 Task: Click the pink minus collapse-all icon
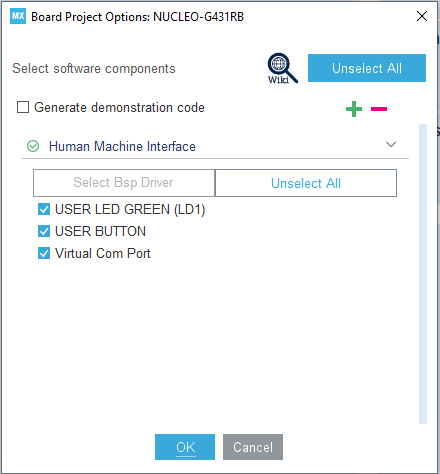click(379, 109)
